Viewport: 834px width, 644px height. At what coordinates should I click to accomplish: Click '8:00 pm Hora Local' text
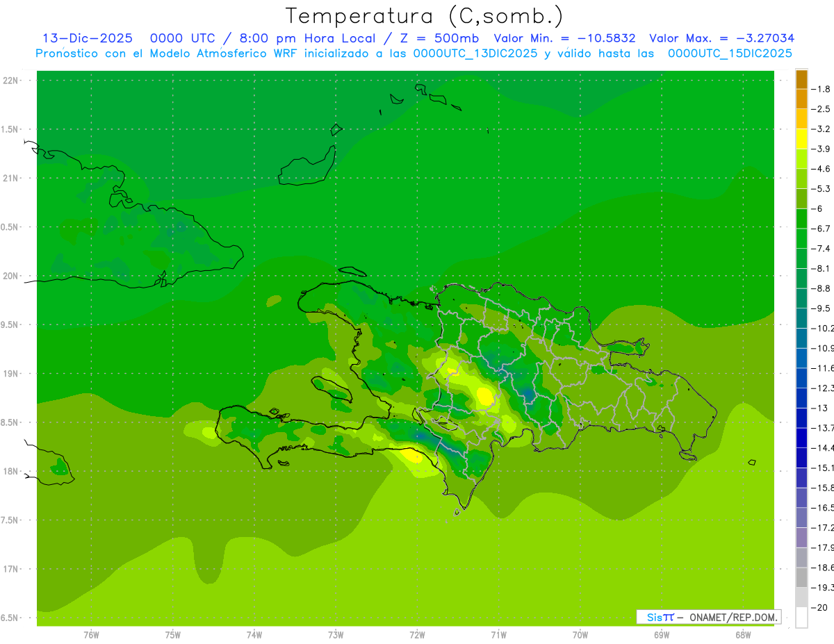308,38
